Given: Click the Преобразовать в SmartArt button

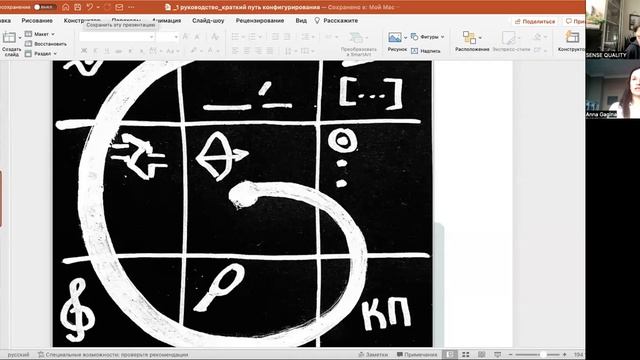Looking at the screenshot, I should (x=358, y=44).
